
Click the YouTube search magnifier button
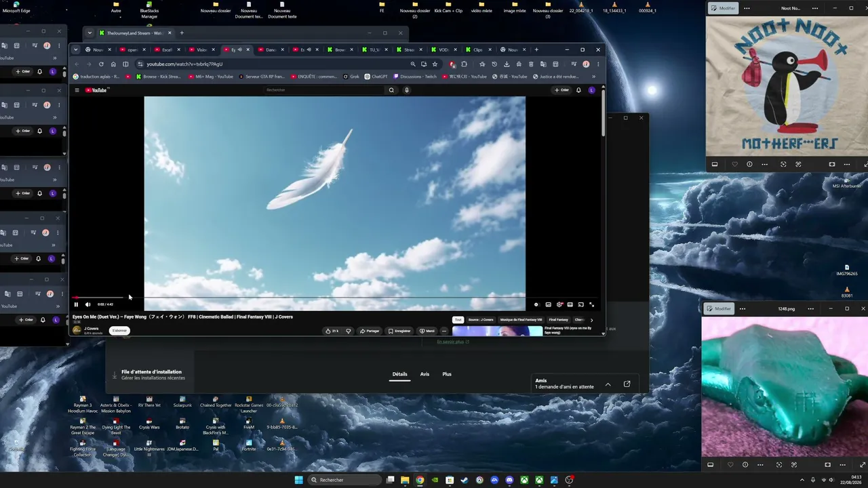coord(391,90)
